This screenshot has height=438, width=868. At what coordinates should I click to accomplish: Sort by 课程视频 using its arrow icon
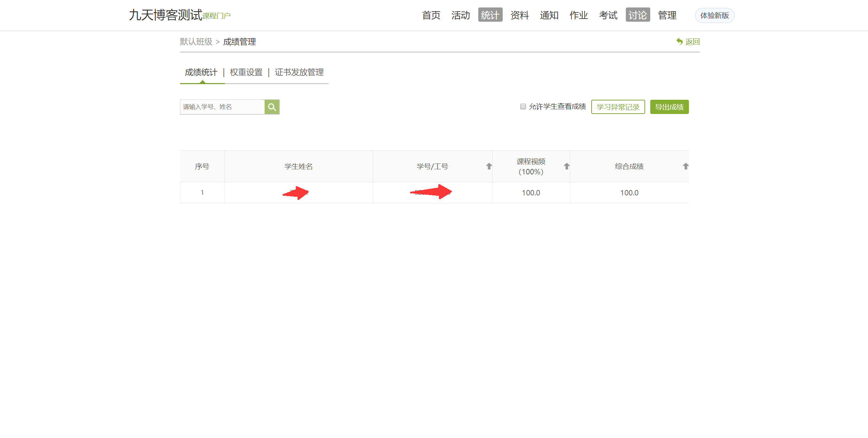pyautogui.click(x=566, y=166)
